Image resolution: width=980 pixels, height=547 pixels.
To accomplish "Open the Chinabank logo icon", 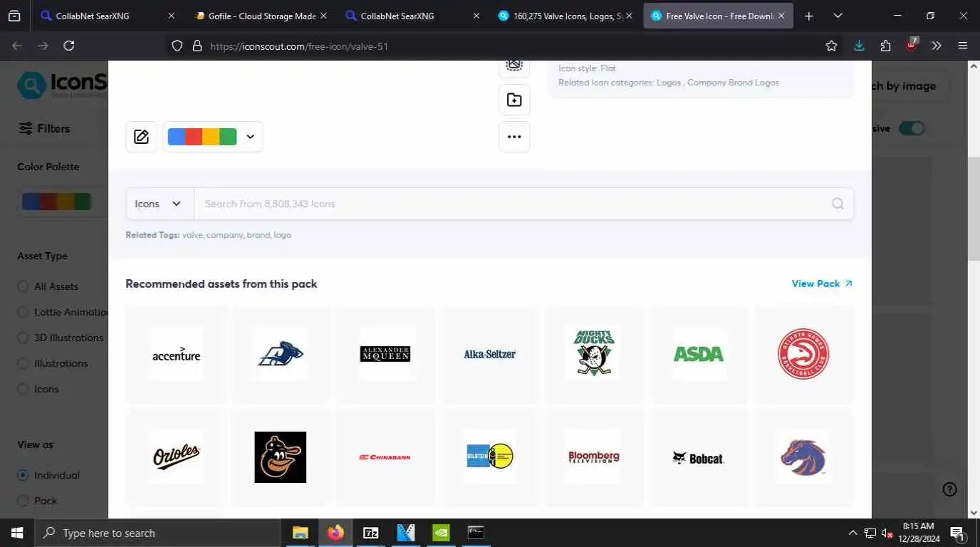I will coord(385,457).
